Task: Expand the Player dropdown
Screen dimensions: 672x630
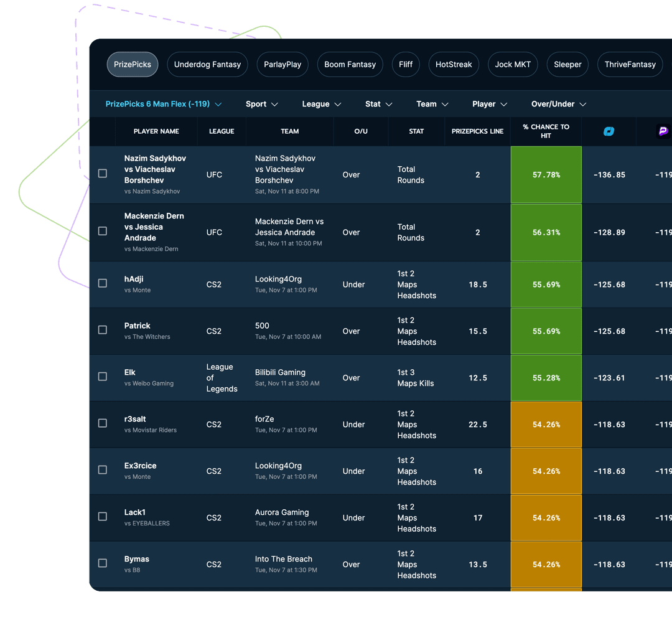Action: pyautogui.click(x=490, y=104)
